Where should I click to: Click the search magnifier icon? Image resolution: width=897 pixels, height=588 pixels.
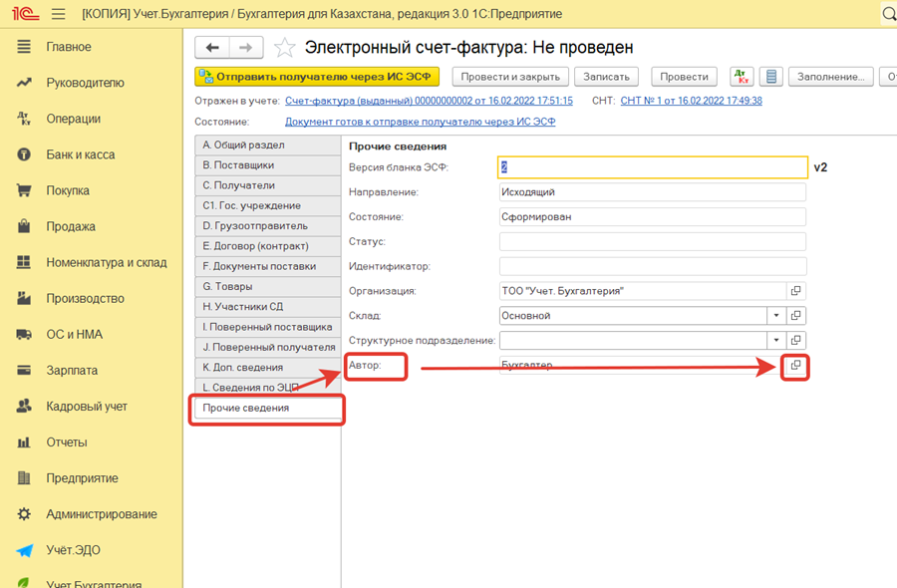(x=889, y=14)
